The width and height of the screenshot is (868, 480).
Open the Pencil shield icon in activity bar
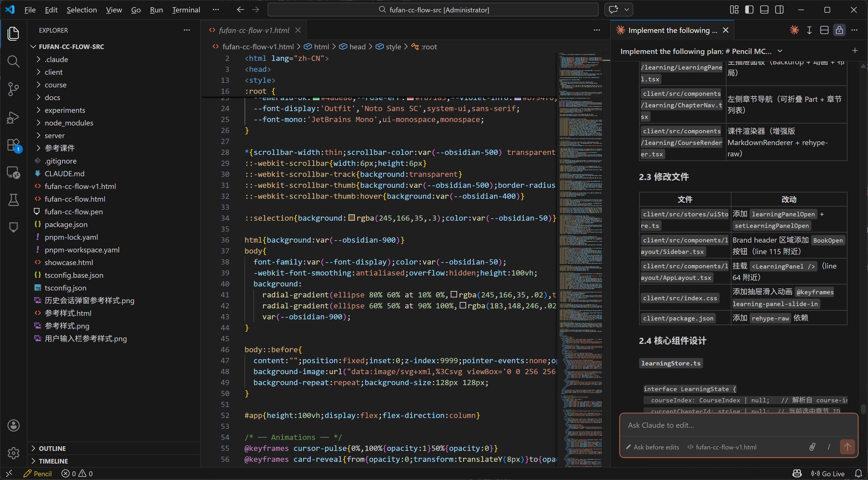[13, 228]
